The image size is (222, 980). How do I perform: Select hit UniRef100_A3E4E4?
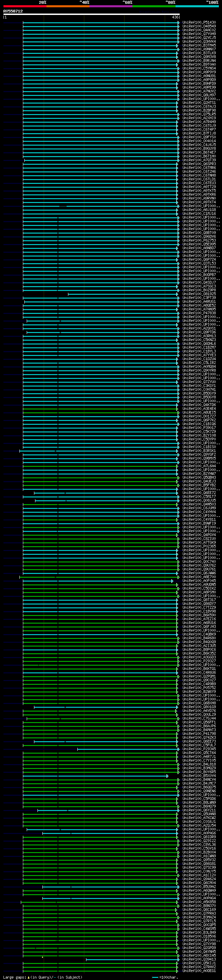click(x=199, y=409)
